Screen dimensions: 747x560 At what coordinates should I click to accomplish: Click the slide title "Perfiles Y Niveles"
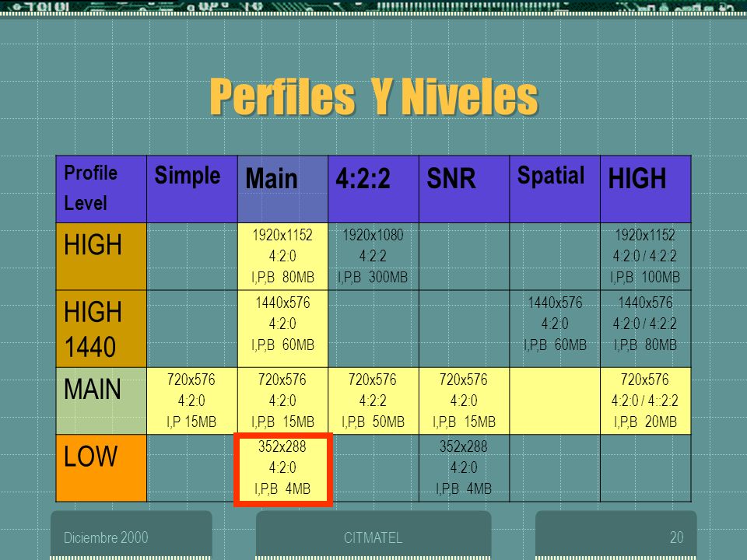tap(374, 97)
